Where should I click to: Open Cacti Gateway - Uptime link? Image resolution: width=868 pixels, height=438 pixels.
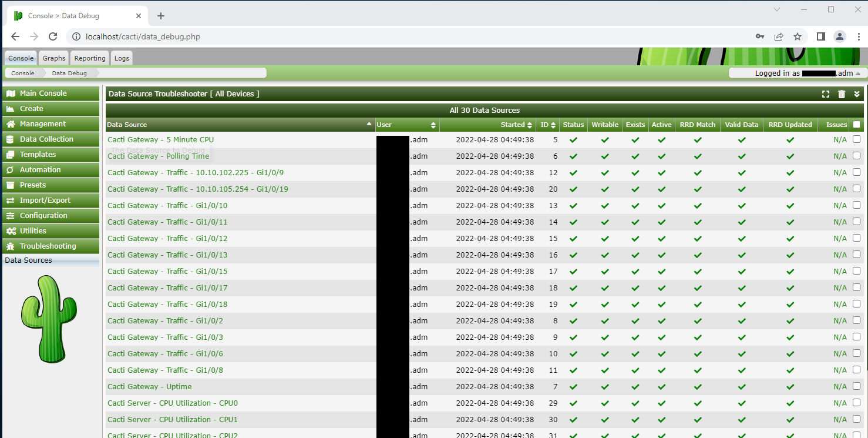pos(150,387)
